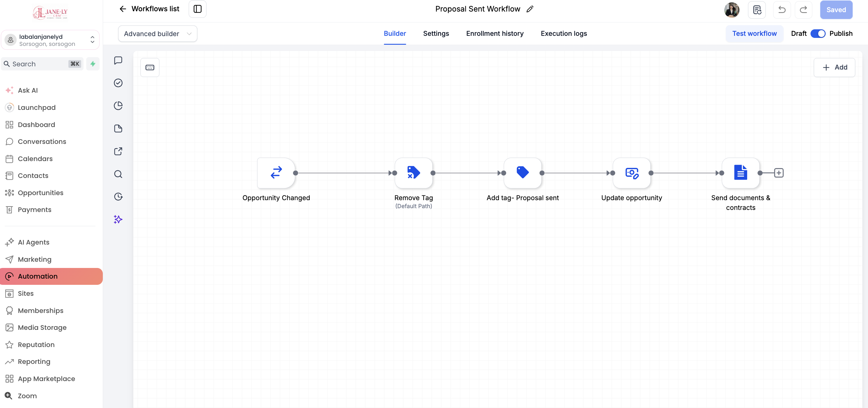Open Payments in the sidebar
The image size is (868, 408).
click(34, 209)
